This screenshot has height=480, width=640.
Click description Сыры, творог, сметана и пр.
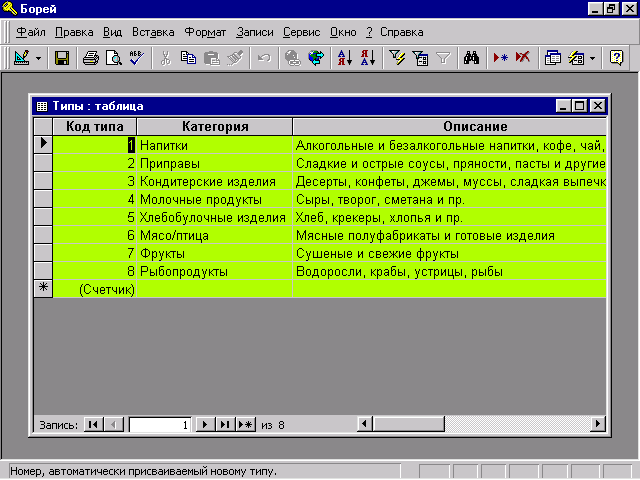pyautogui.click(x=449, y=199)
